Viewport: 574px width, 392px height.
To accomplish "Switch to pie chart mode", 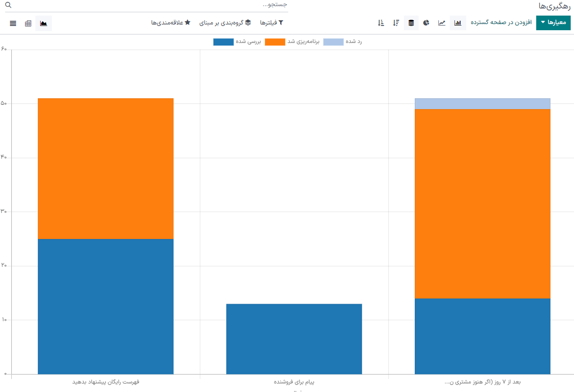I will [426, 23].
